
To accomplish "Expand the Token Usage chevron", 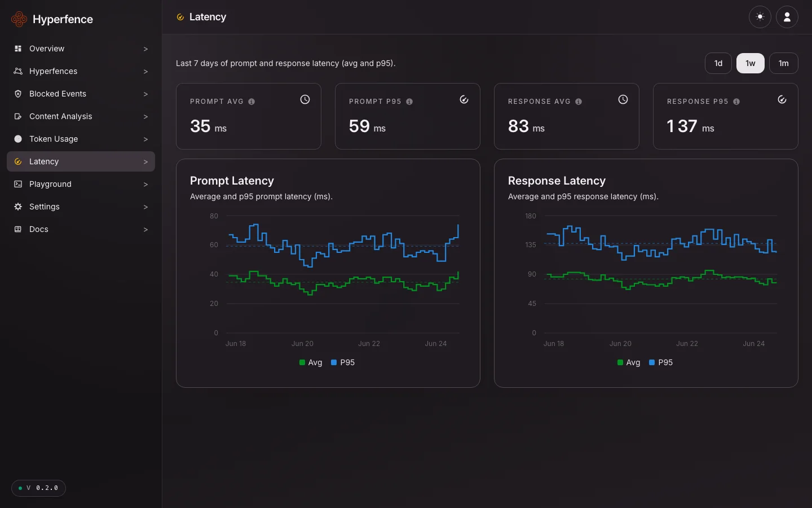I will (x=145, y=139).
